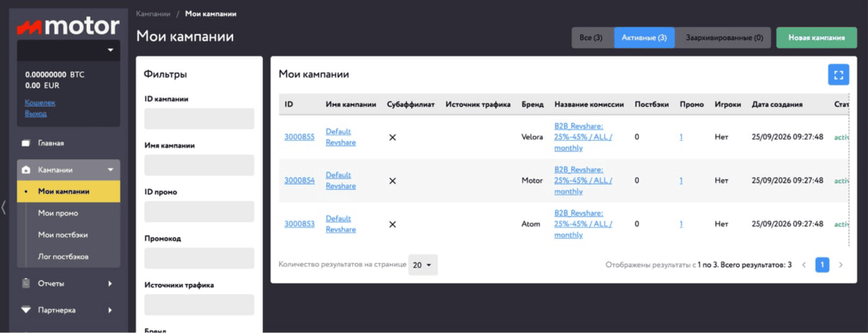Click the Кампании breadcrumb

tap(153, 14)
